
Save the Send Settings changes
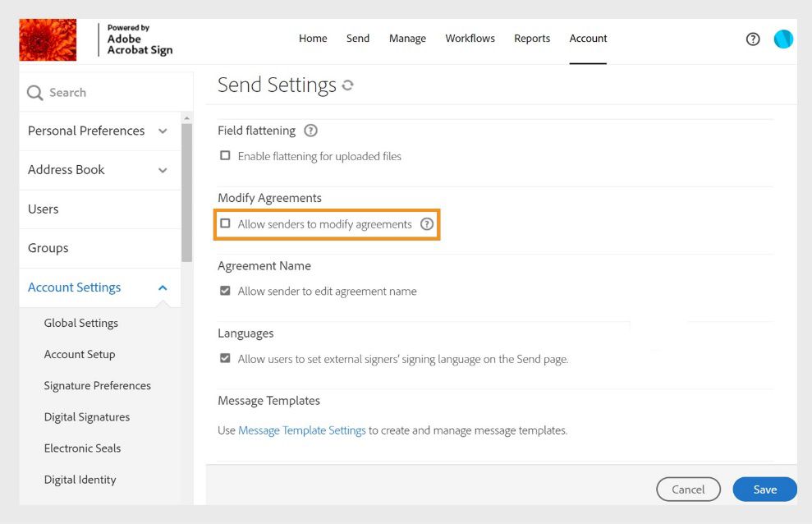pos(764,489)
